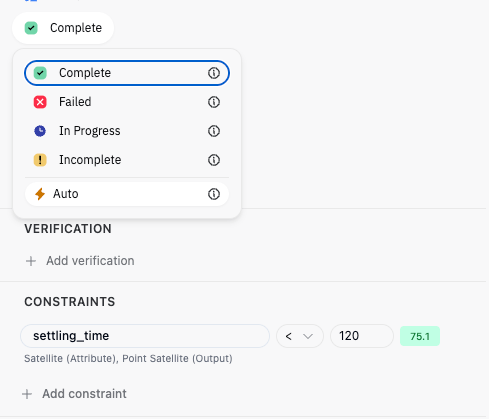Click the info icon beside Failed option
Screen dimensions: 489x419
pos(214,102)
